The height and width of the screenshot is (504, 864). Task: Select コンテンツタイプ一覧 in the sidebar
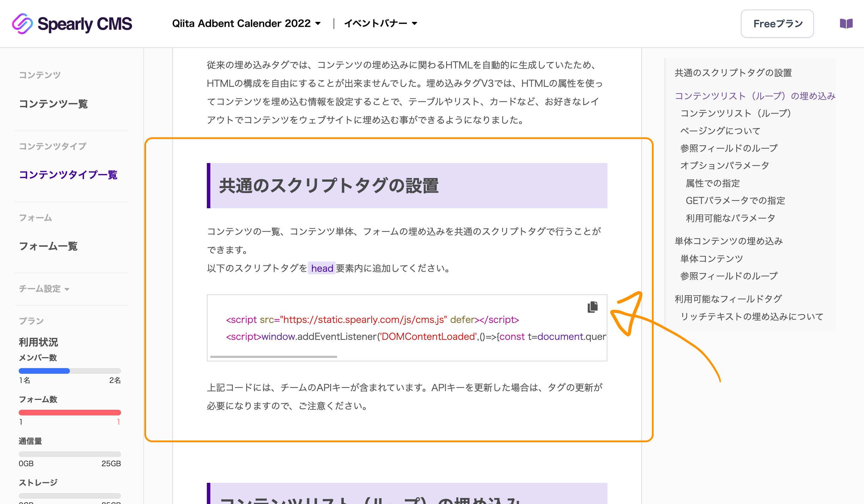click(x=68, y=175)
